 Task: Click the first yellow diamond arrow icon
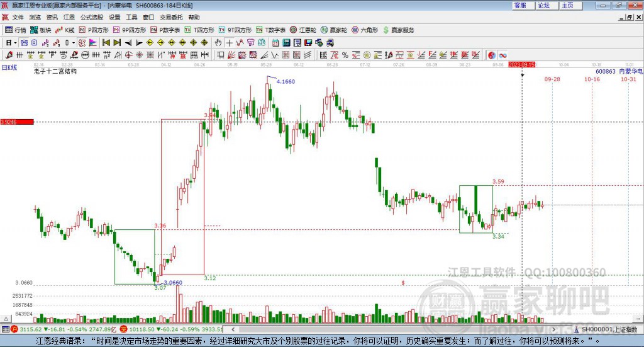click(150, 43)
